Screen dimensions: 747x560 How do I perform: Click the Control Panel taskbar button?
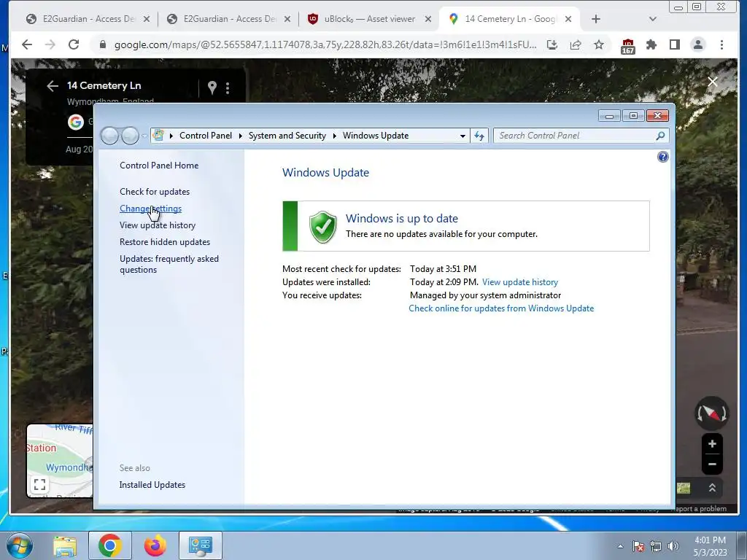coord(200,545)
